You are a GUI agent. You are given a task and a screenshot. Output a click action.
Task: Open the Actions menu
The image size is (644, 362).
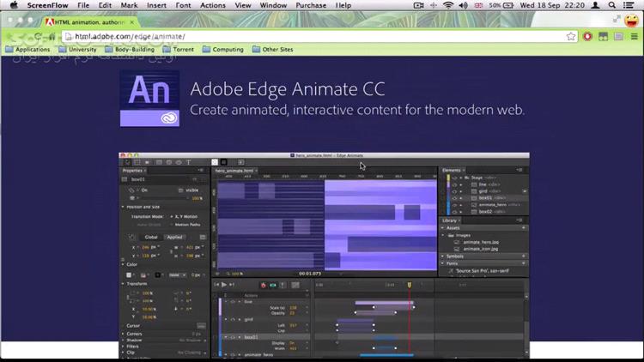(213, 5)
